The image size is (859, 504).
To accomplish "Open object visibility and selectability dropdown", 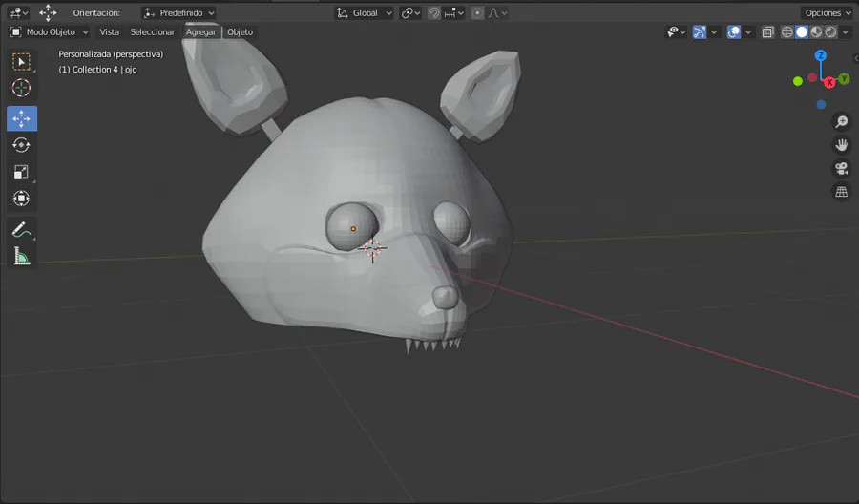I will pos(676,32).
